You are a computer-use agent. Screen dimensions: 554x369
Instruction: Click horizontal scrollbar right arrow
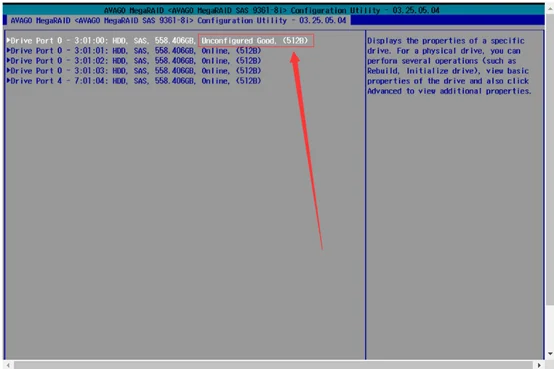point(539,365)
